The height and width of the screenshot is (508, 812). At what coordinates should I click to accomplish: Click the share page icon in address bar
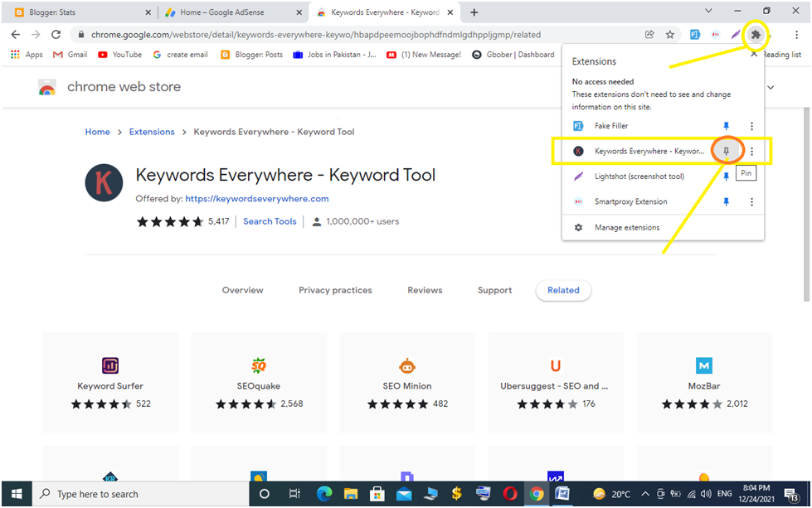(649, 35)
